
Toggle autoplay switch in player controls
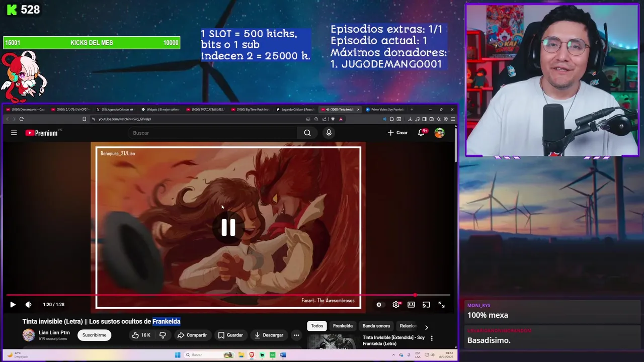click(x=379, y=305)
